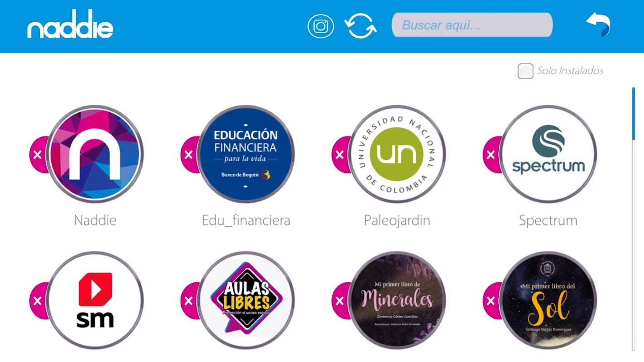Delete Aulas Libres using pink X
644x362 pixels.
pos(189,301)
